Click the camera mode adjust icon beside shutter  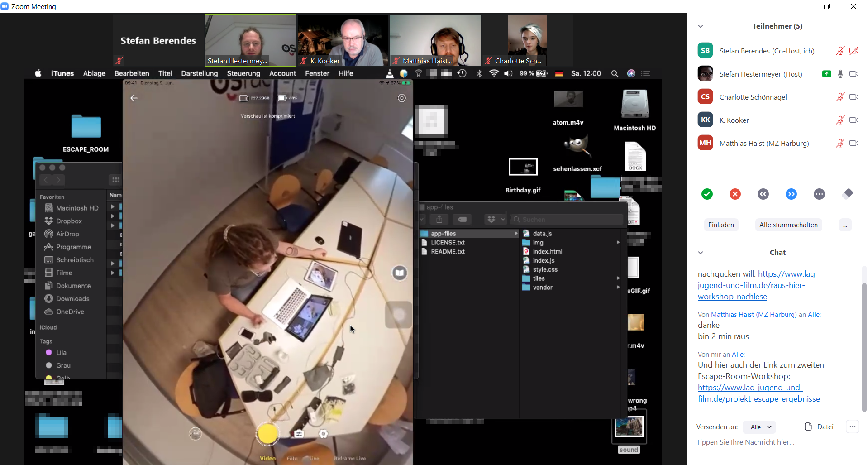point(299,434)
